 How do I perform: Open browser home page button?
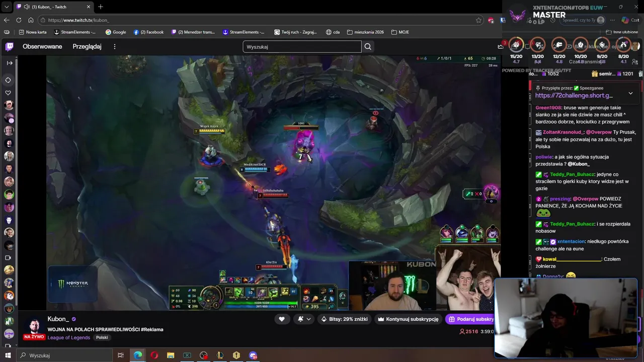pos(31,20)
